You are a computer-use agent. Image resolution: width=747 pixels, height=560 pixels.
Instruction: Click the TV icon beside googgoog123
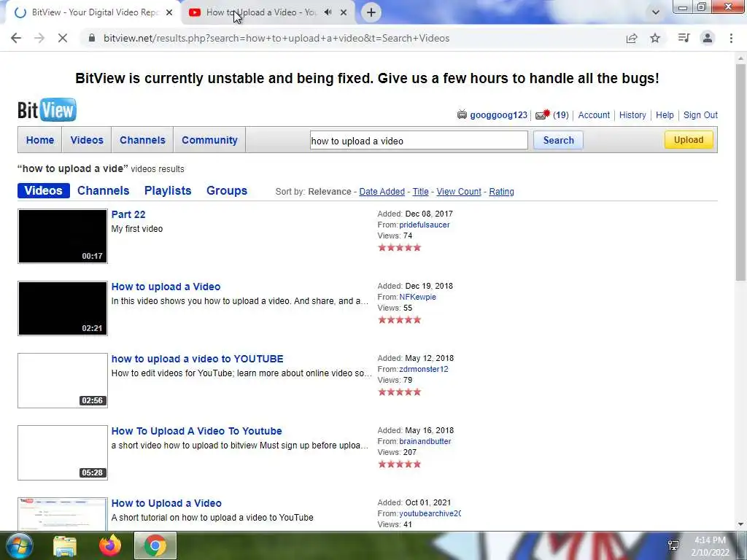[x=462, y=114]
